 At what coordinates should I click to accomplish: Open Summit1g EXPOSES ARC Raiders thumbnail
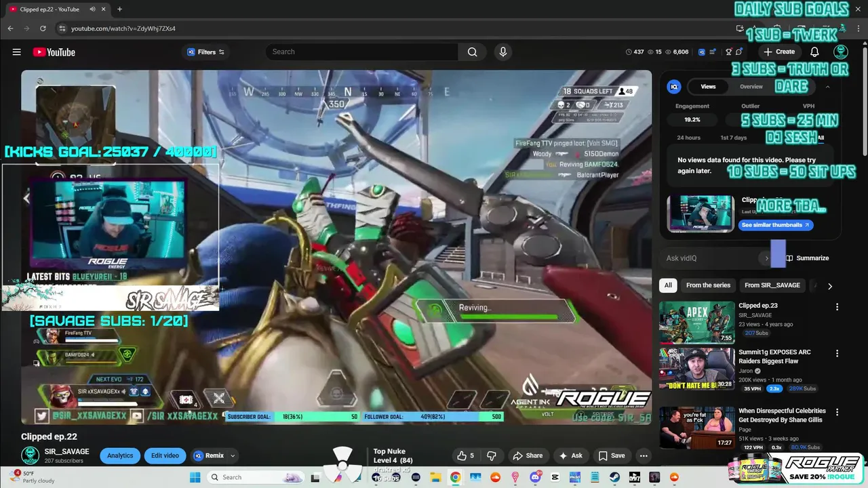click(696, 369)
